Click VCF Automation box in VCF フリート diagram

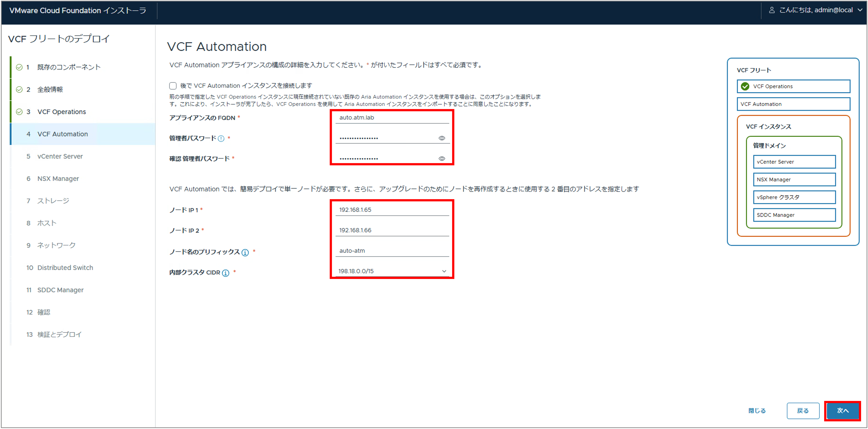click(793, 104)
